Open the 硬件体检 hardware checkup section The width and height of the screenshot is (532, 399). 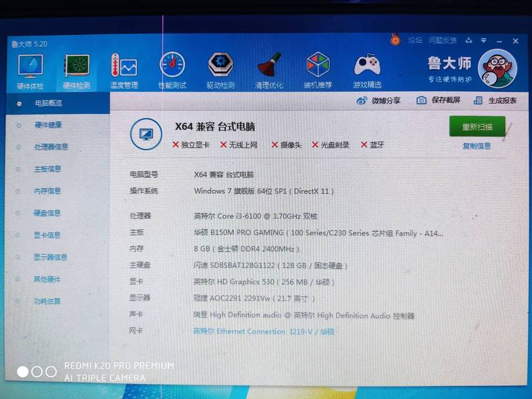click(x=30, y=71)
